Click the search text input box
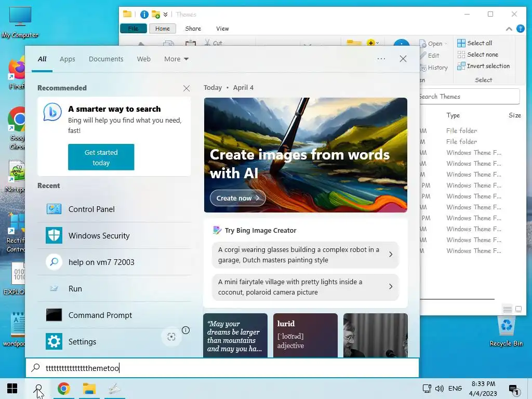This screenshot has width=532, height=399. tap(222, 368)
